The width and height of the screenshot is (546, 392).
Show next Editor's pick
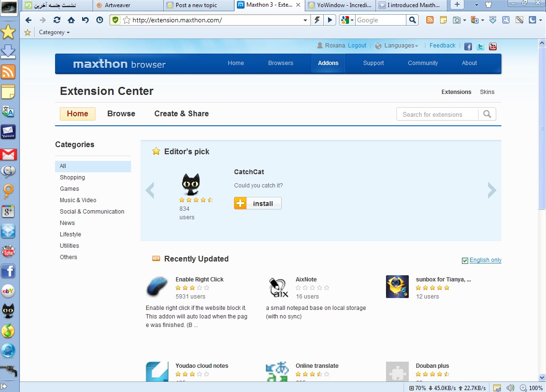tap(492, 190)
